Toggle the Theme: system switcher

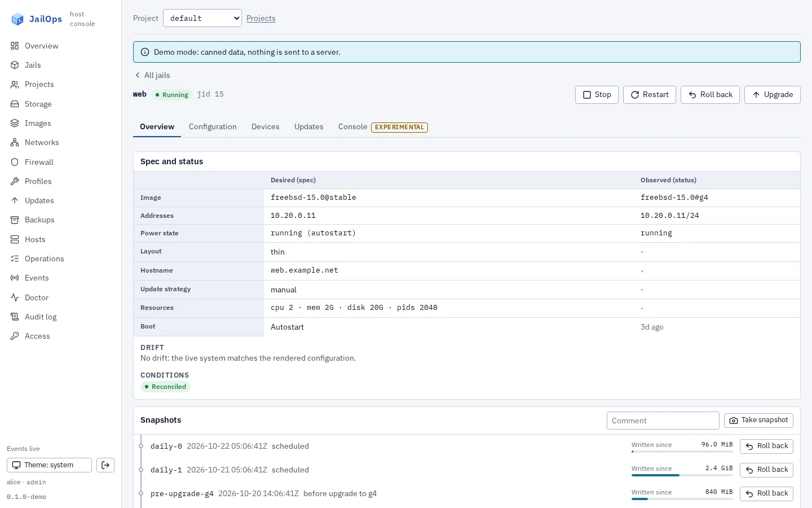(x=49, y=465)
